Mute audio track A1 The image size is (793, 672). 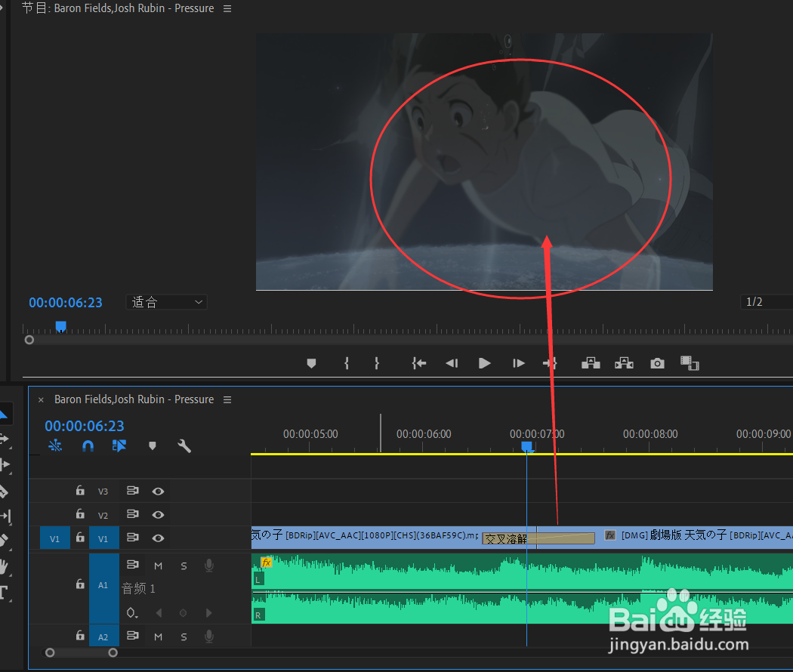pos(159,566)
